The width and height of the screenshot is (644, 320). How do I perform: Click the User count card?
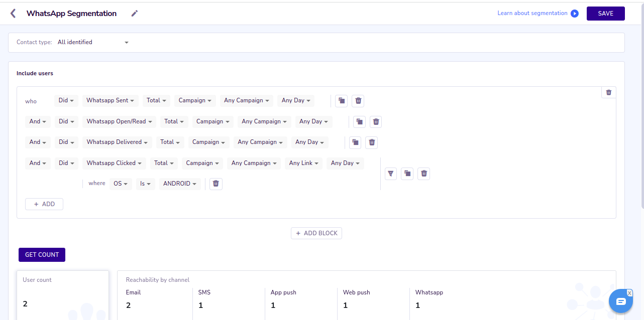(x=63, y=295)
